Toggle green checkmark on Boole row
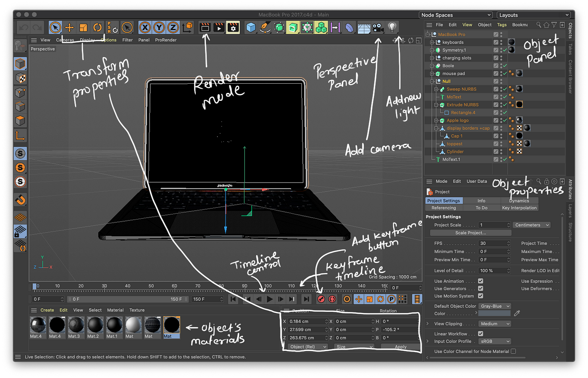The width and height of the screenshot is (588, 378). 505,66
